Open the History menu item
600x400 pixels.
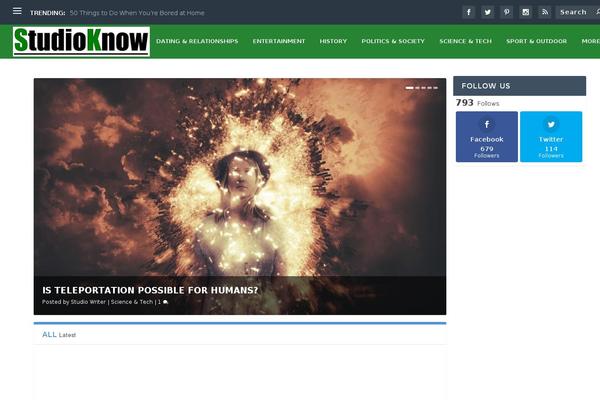[x=333, y=41]
